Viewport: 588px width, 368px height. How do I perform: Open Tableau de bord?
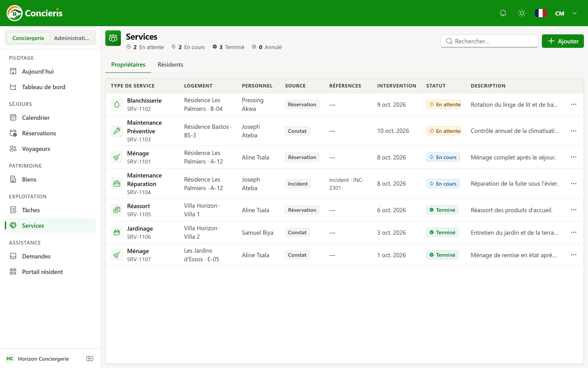pyautogui.click(x=50, y=87)
